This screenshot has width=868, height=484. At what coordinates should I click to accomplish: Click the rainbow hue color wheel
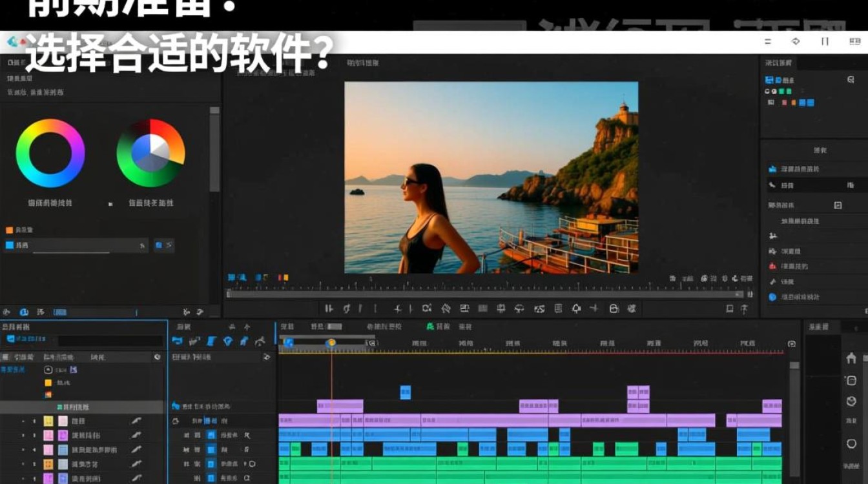[x=50, y=153]
